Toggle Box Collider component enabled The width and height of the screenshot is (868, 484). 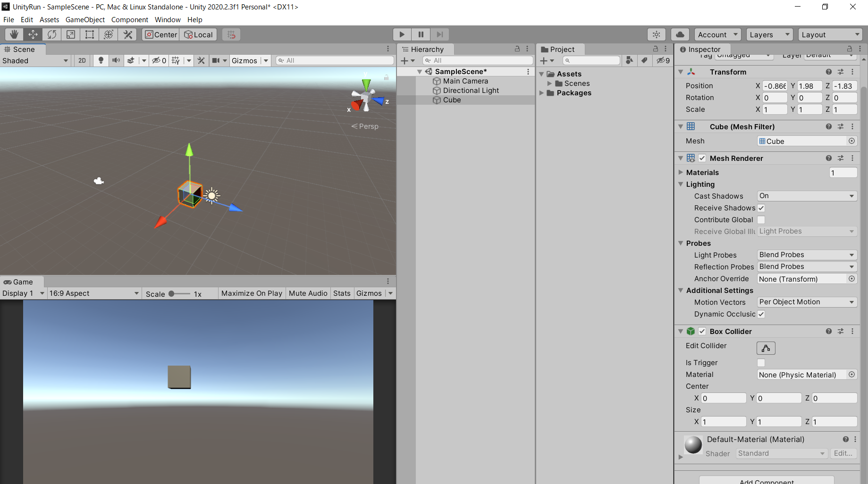[702, 331]
